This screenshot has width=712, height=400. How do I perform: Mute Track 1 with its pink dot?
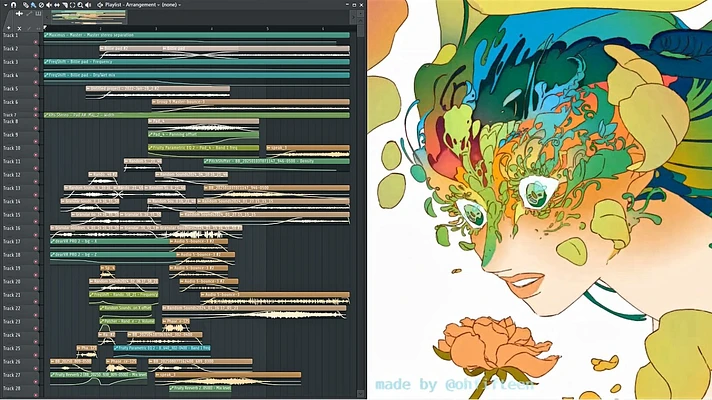[36, 42]
